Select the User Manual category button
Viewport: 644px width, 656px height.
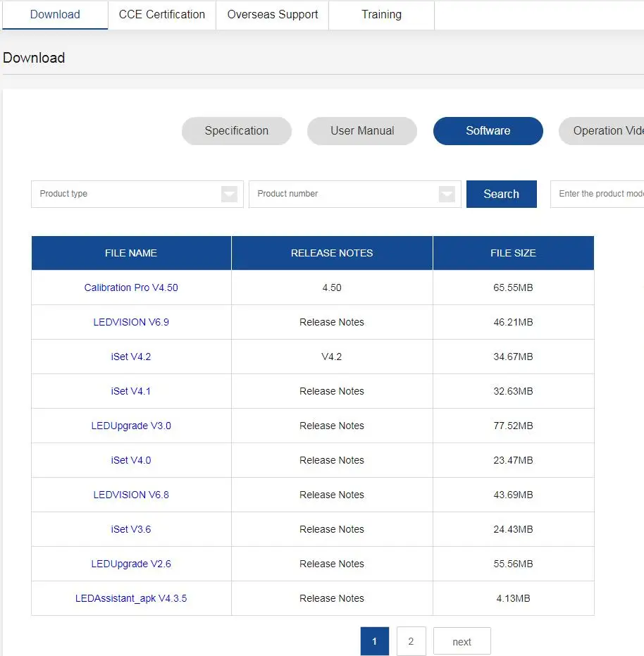tap(362, 131)
